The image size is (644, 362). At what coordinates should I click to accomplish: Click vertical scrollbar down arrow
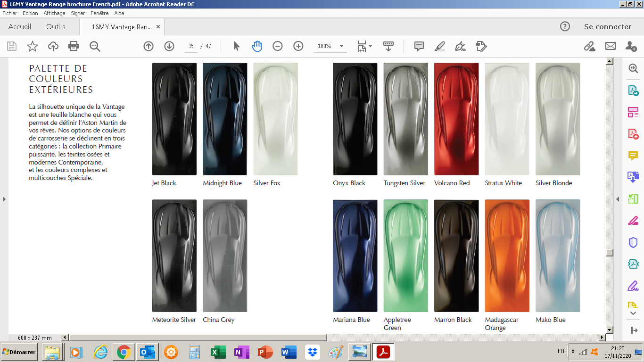pyautogui.click(x=610, y=330)
